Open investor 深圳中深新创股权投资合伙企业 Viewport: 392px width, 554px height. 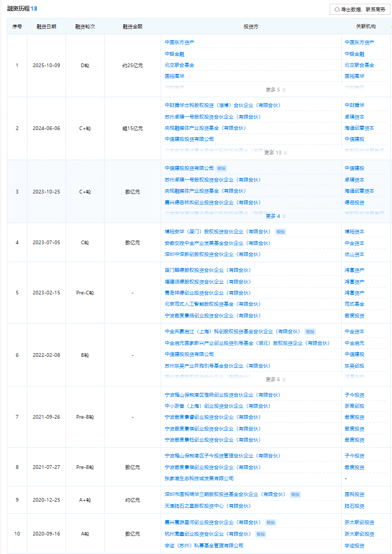point(212,254)
